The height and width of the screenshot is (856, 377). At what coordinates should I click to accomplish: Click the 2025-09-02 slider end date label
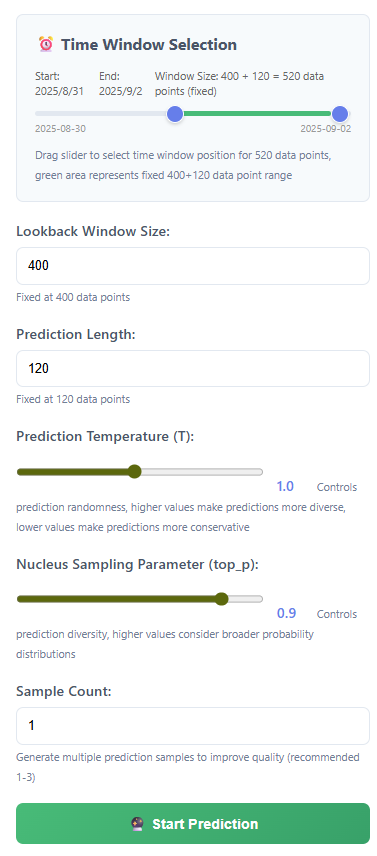(x=326, y=129)
